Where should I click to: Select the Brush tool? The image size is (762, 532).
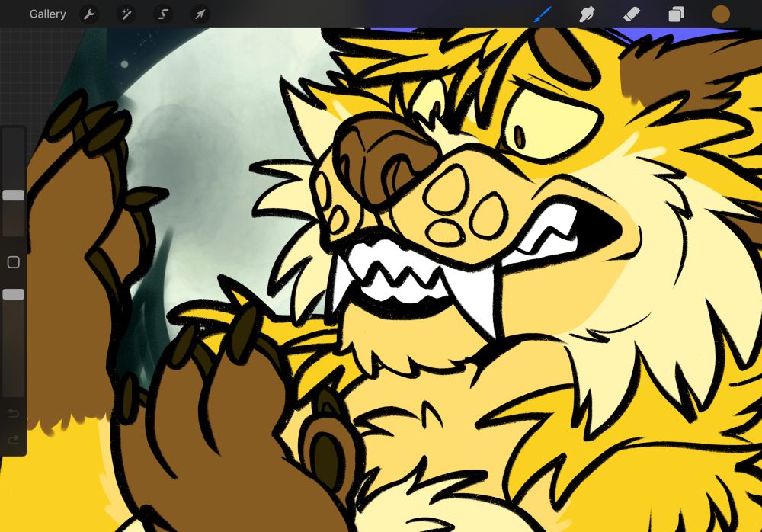tap(543, 14)
